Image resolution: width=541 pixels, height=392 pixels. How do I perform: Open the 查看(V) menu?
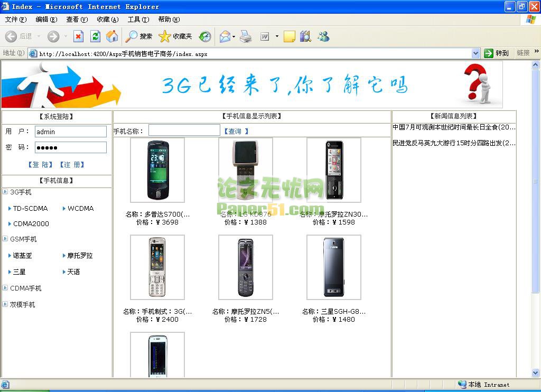coord(77,20)
